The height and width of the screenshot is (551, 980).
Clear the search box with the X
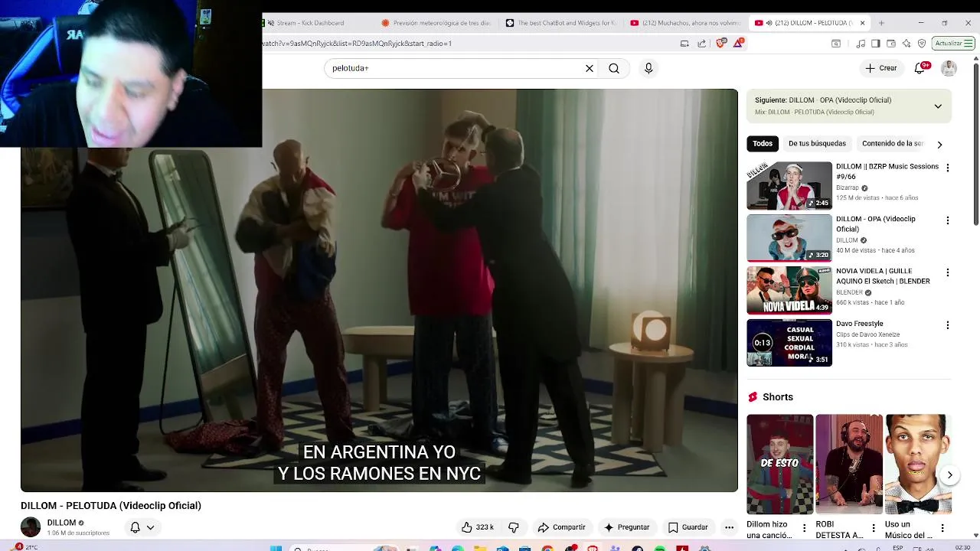[x=590, y=68]
